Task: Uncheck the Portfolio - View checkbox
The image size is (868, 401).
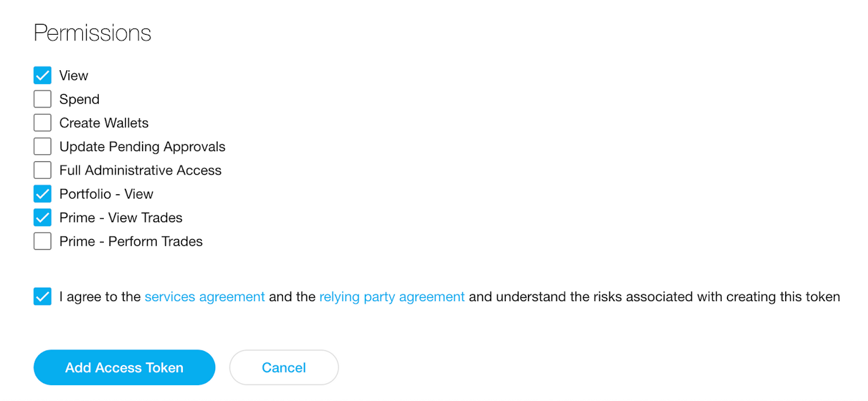Action: pyautogui.click(x=42, y=194)
